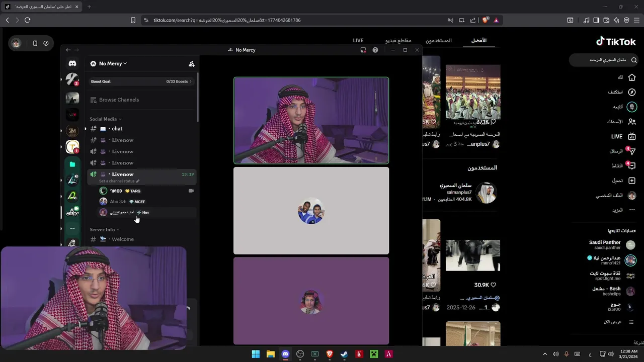Image resolution: width=644 pixels, height=362 pixels.
Task: Switch to المستخدمون tab on TikTok
Action: [439, 40]
